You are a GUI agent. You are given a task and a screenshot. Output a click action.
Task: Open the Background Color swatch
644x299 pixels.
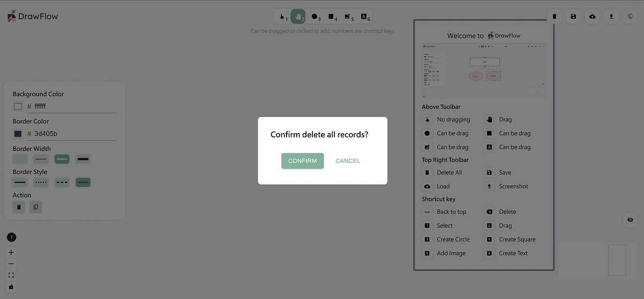click(18, 106)
